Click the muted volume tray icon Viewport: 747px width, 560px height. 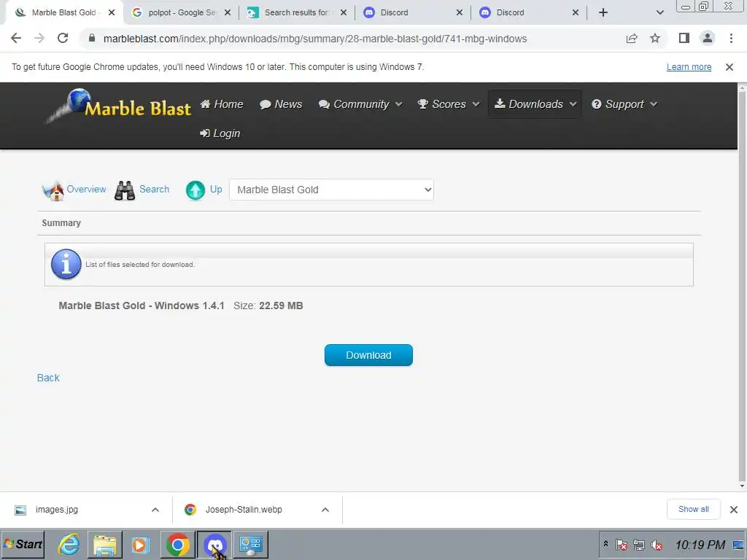(657, 544)
